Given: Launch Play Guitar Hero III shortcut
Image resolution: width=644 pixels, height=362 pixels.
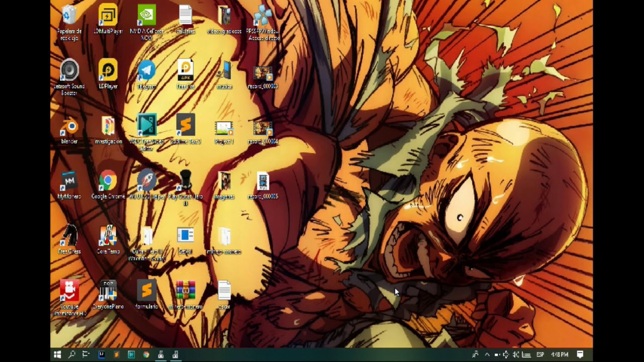Looking at the screenshot, I should tap(186, 188).
